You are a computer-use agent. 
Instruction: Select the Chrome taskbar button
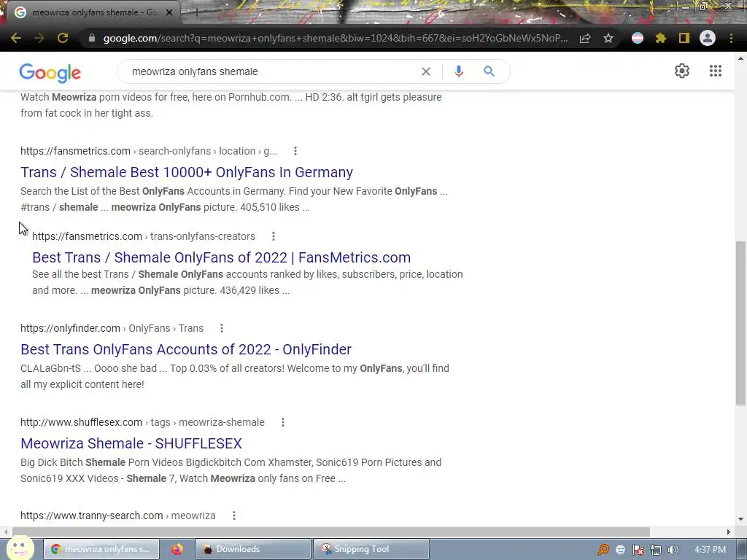click(x=101, y=549)
